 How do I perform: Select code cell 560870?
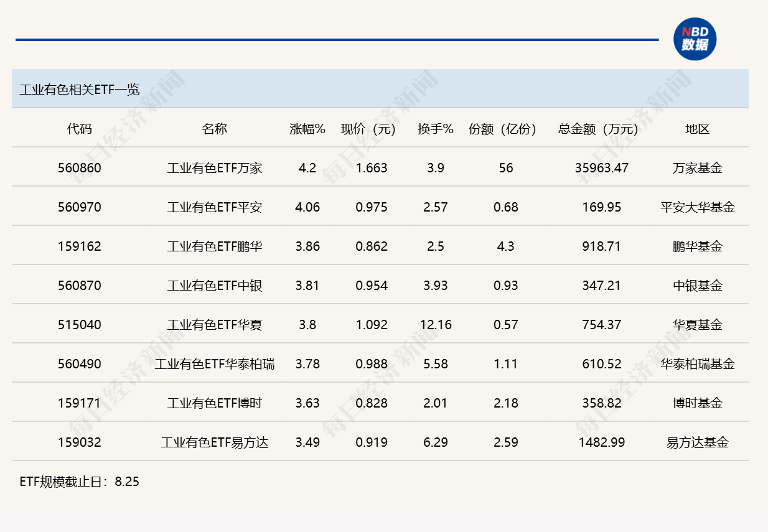[80, 286]
